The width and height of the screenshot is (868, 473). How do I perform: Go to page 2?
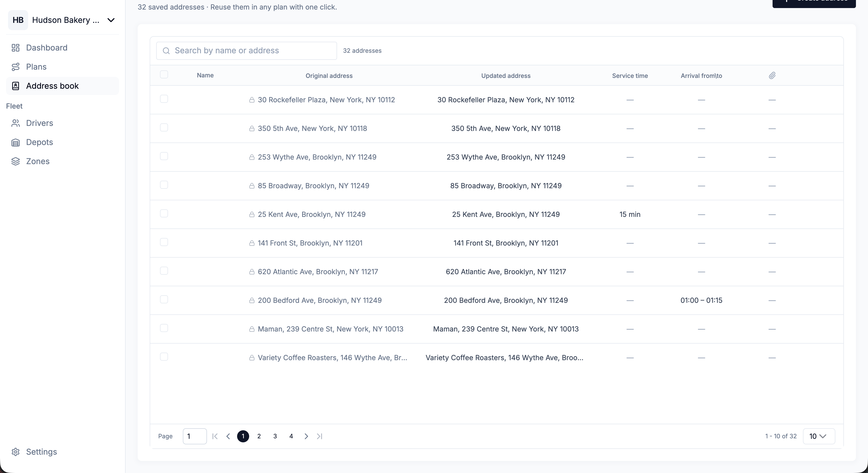pyautogui.click(x=259, y=436)
